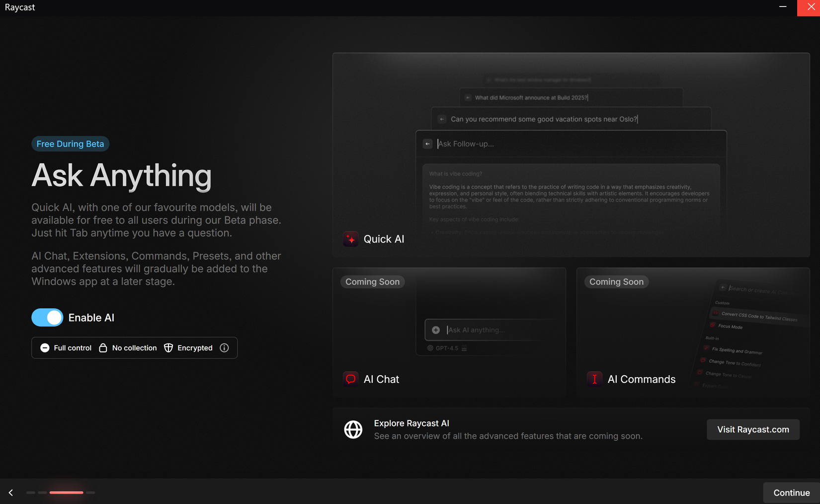This screenshot has width=820, height=504.
Task: Click the arrow icon beside the Microsoft Build question
Action: pos(468,97)
